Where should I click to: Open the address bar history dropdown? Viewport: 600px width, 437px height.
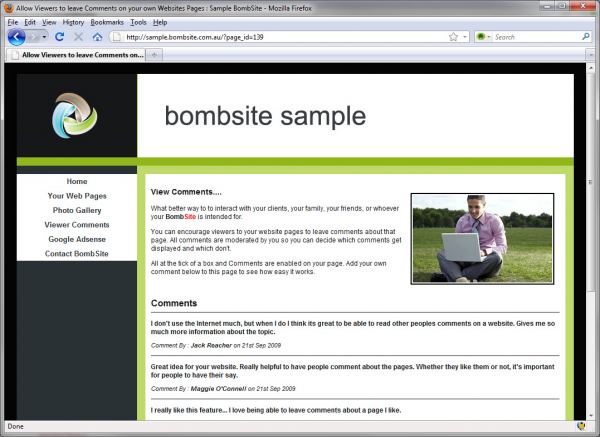pos(465,37)
